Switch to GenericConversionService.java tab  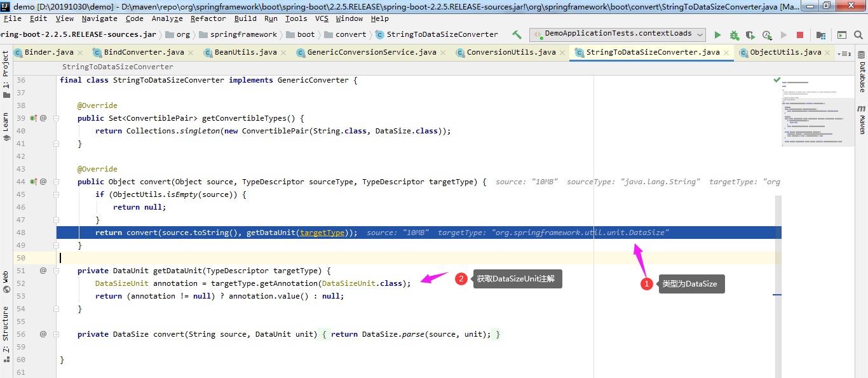tap(371, 53)
